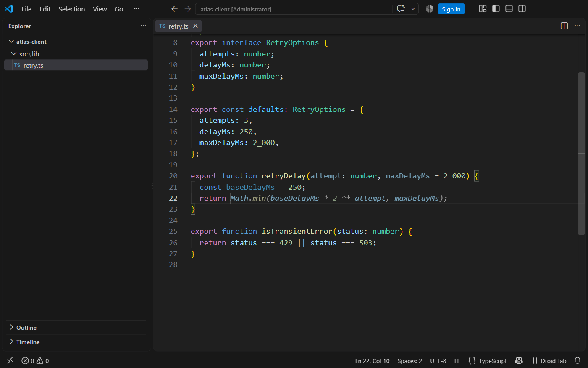
Task: Open the Selection menu
Action: (71, 9)
